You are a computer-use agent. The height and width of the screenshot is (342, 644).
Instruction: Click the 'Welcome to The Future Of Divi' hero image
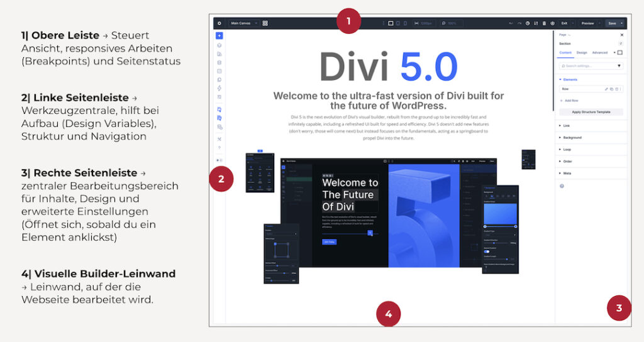point(389,213)
